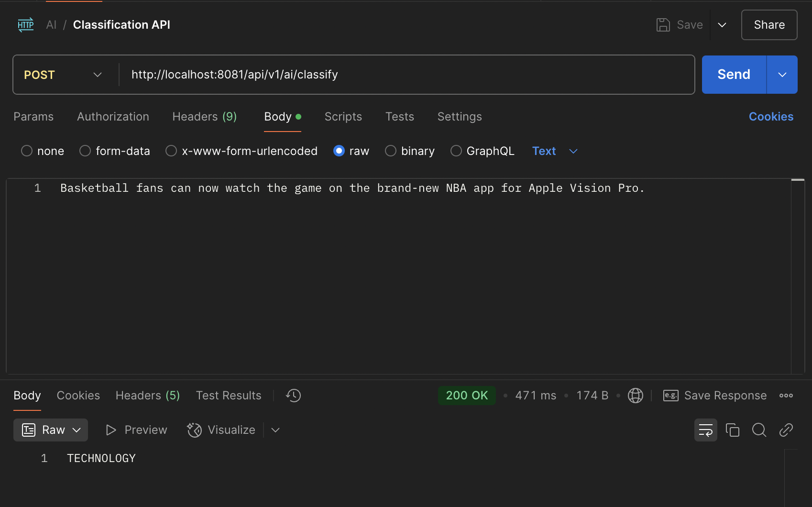Open the Scripts tab
This screenshot has width=812, height=507.
point(343,117)
